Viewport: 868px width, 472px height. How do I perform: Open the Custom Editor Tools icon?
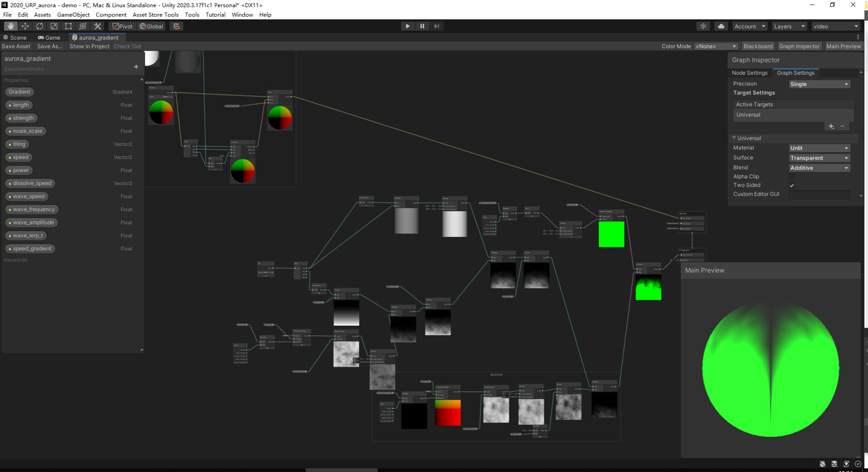[x=97, y=26]
